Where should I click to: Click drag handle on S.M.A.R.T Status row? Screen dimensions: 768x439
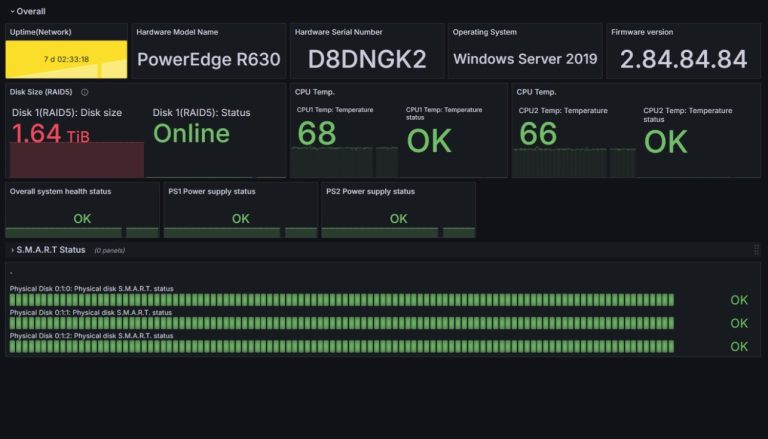click(x=756, y=250)
